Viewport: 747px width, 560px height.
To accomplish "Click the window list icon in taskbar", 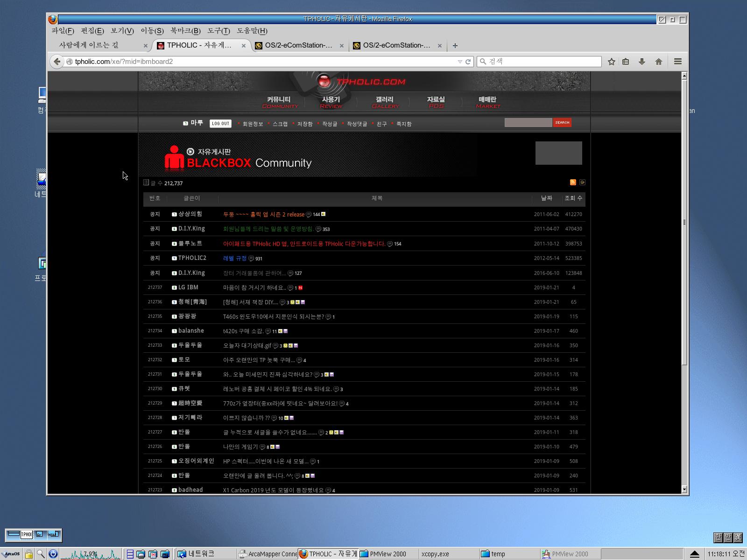I will (130, 554).
